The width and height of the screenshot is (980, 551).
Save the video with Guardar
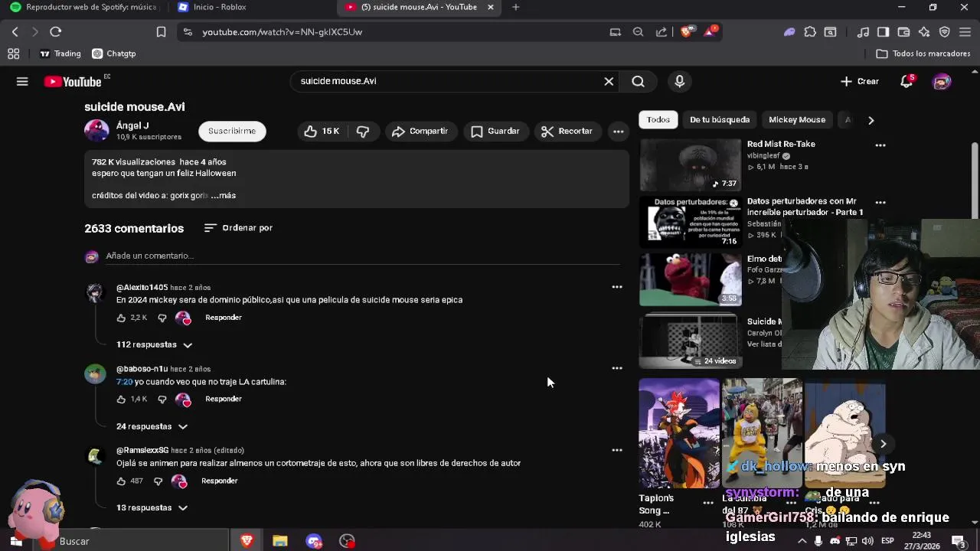[x=495, y=131]
